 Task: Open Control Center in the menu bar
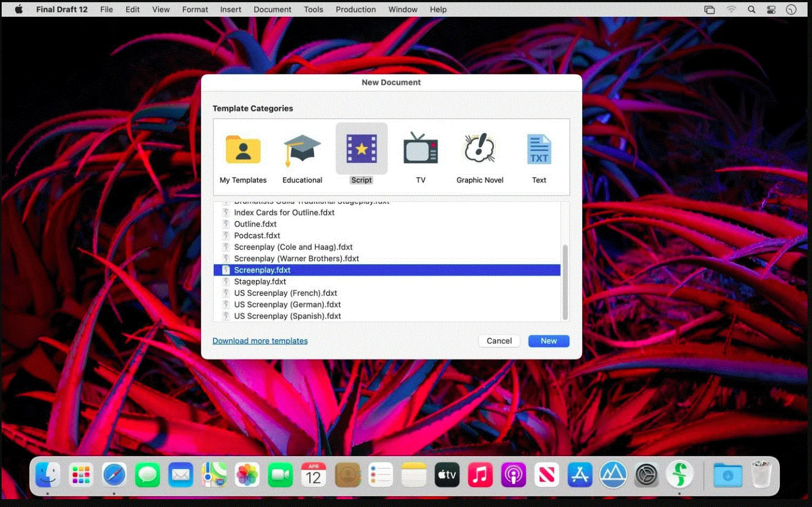pyautogui.click(x=771, y=9)
